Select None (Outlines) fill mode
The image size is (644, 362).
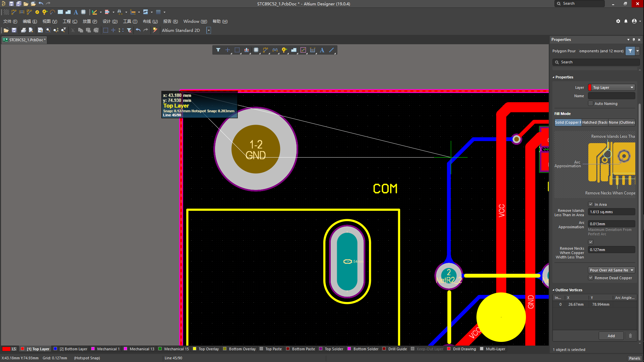click(622, 122)
